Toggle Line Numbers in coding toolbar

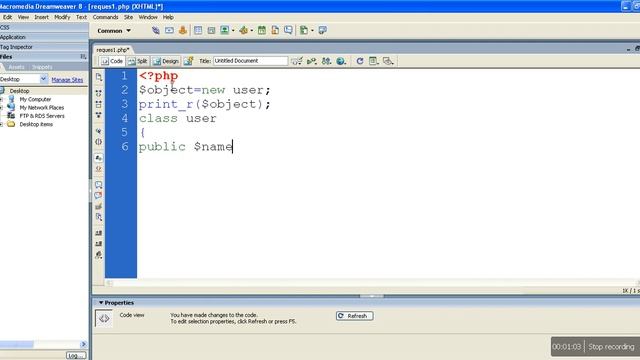tap(99, 158)
